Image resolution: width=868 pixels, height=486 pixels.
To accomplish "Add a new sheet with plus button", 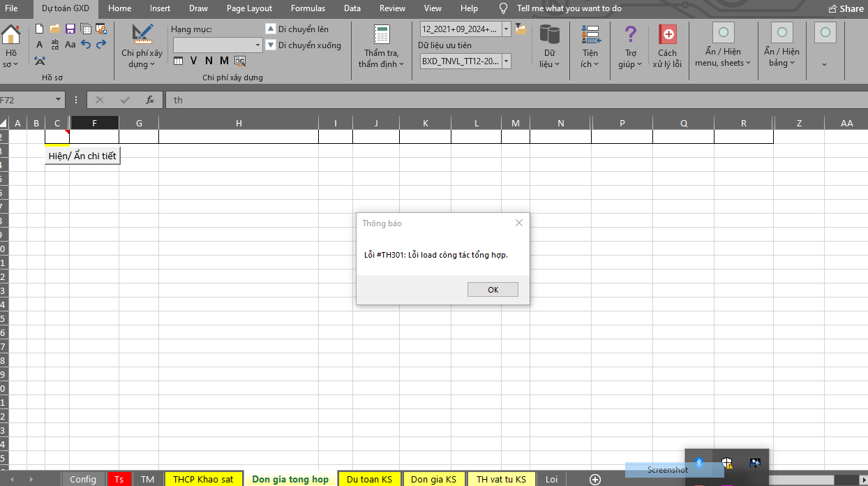I will pos(594,479).
